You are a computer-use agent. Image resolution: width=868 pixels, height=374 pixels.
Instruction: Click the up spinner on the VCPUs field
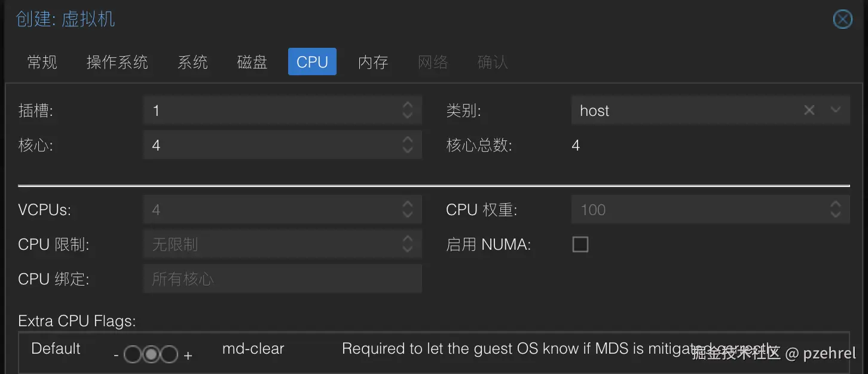[x=407, y=205]
